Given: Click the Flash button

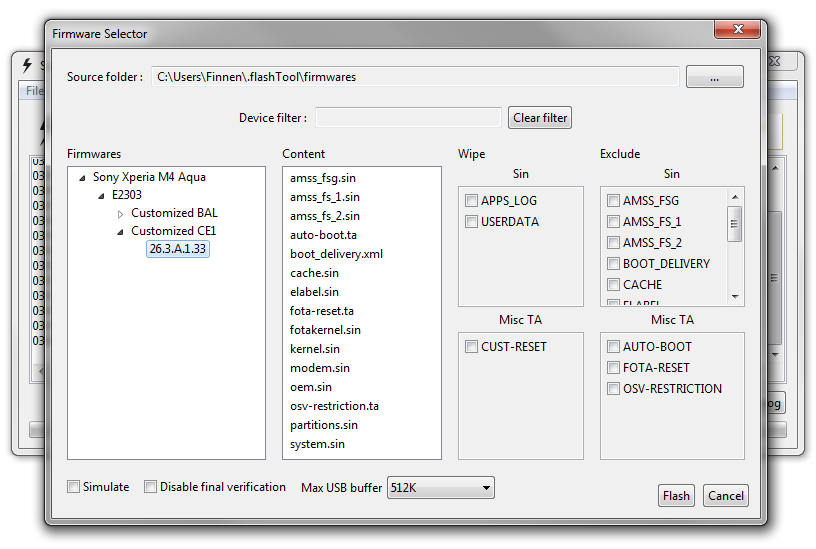Looking at the screenshot, I should click(676, 496).
